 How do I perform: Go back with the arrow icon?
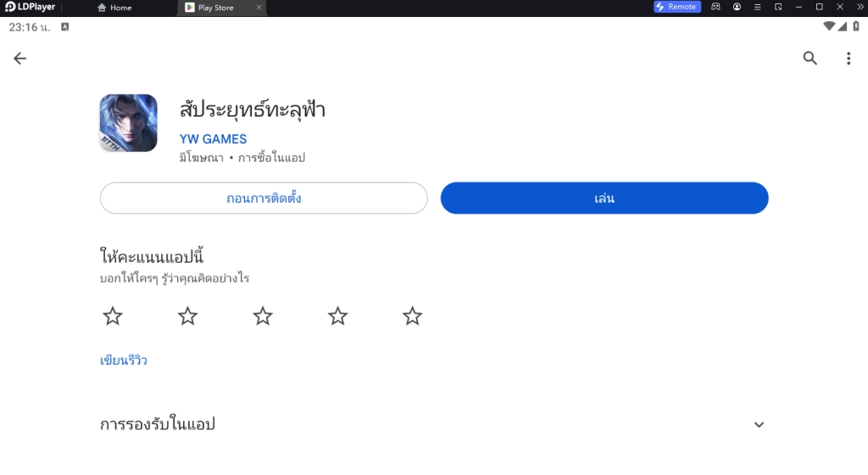(x=20, y=59)
